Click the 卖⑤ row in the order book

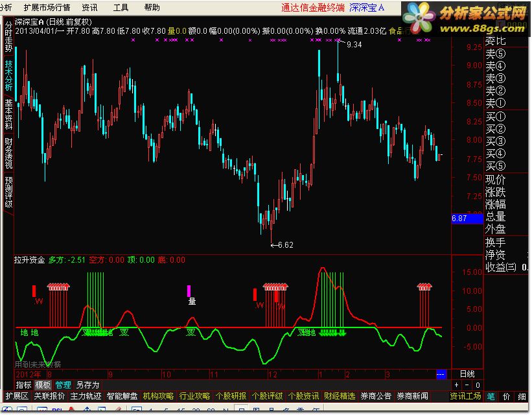[495, 53]
